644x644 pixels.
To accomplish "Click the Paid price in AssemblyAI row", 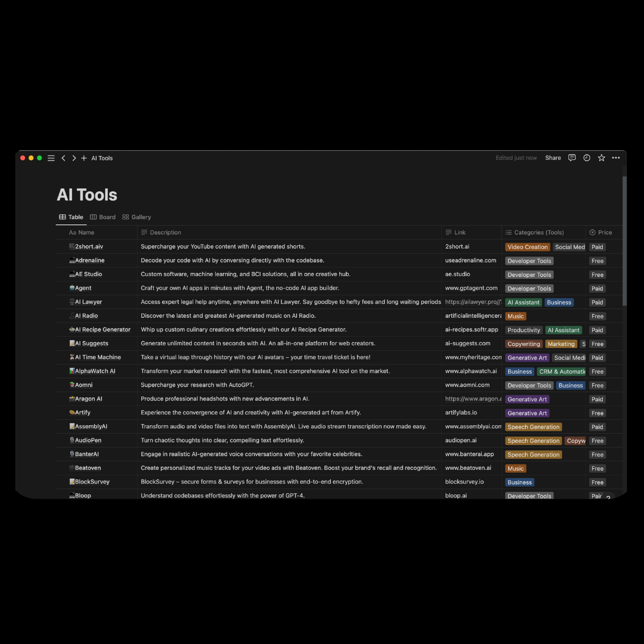I will tap(597, 427).
